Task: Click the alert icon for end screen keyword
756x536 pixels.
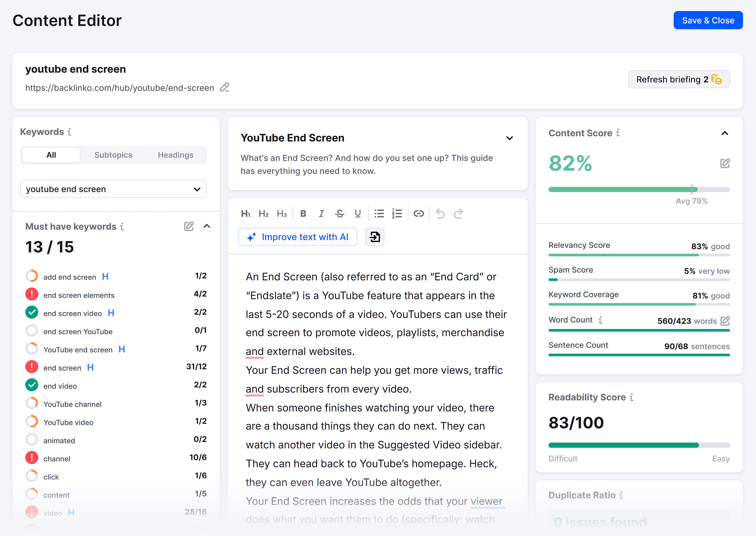Action: (x=32, y=367)
